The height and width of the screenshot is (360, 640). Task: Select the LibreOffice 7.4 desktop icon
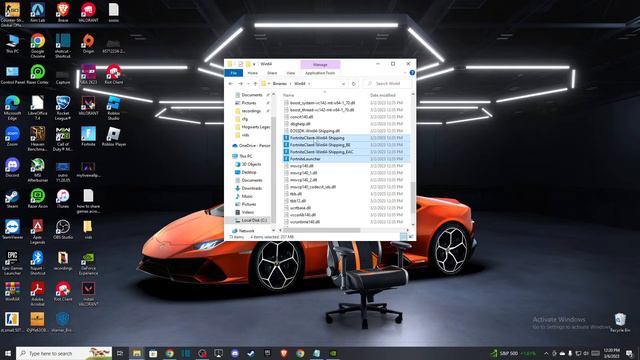pyautogui.click(x=38, y=108)
